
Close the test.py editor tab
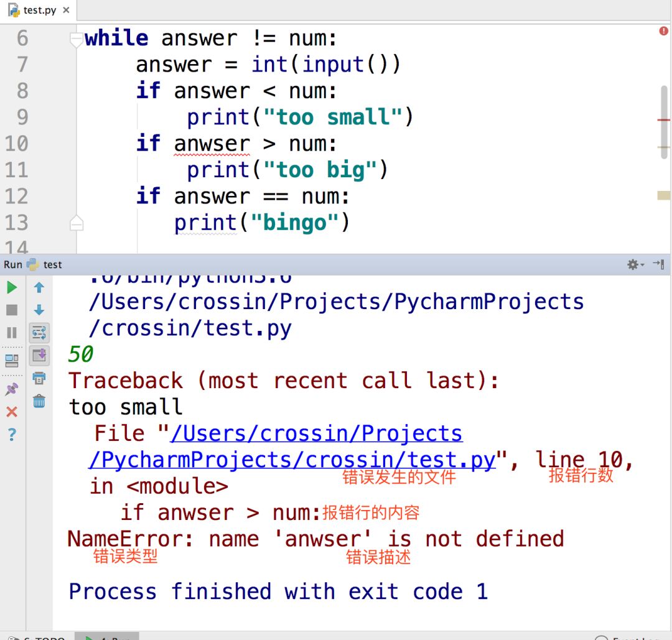66,10
